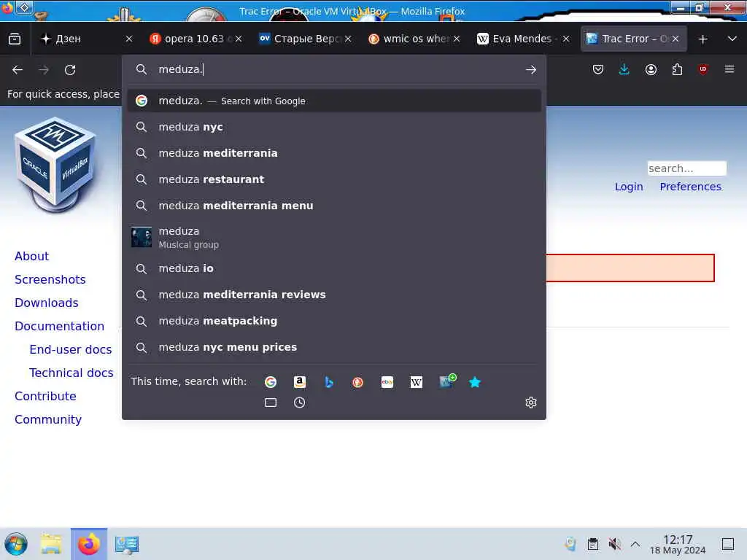Close the opera 10.63 tab
Screen dimensions: 747x560
point(239,39)
